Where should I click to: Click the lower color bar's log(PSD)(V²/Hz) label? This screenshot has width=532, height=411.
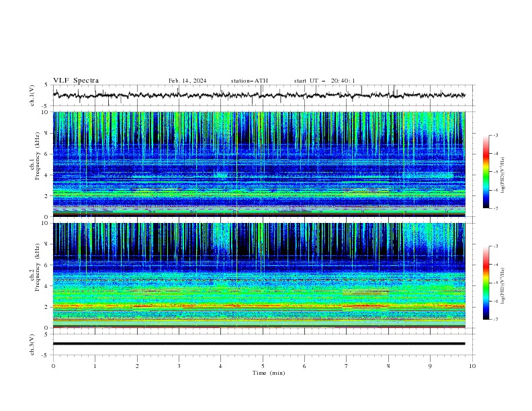[502, 285]
